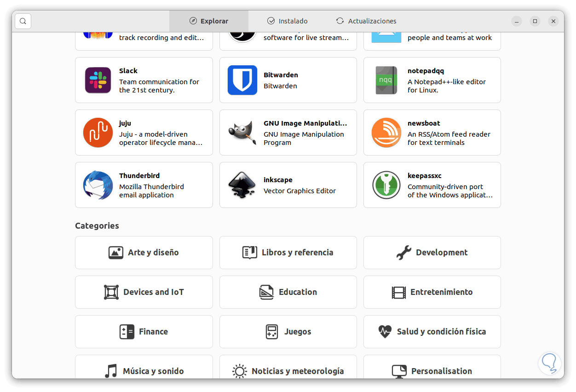
Task: Open the Entretenimiento category
Action: 432,292
